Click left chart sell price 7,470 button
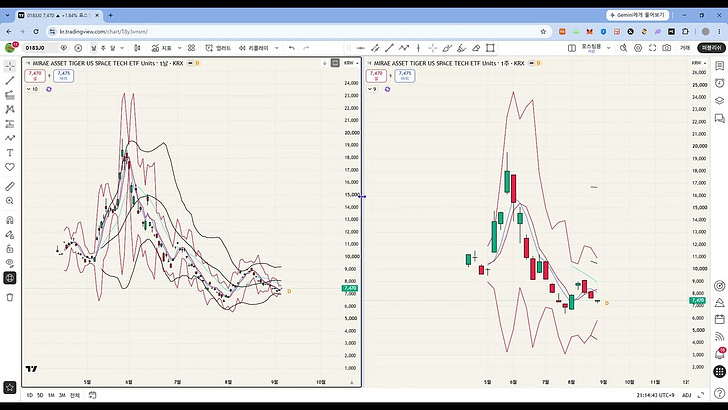728x410 pixels. coord(35,75)
